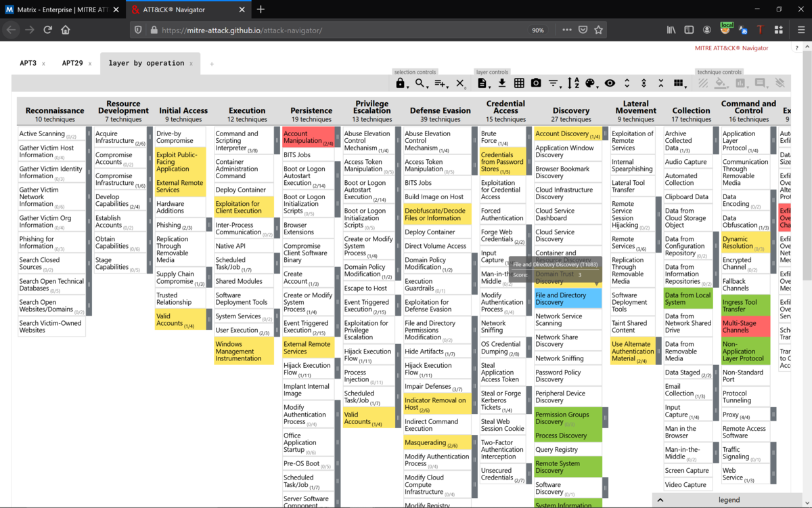The image size is (812, 508).
Task: Expand sub-techniques with the expand arrows icon
Action: pos(627,83)
